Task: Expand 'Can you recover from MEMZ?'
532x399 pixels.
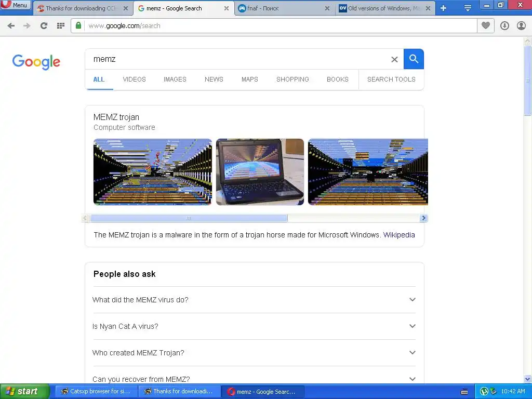Action: [254, 379]
